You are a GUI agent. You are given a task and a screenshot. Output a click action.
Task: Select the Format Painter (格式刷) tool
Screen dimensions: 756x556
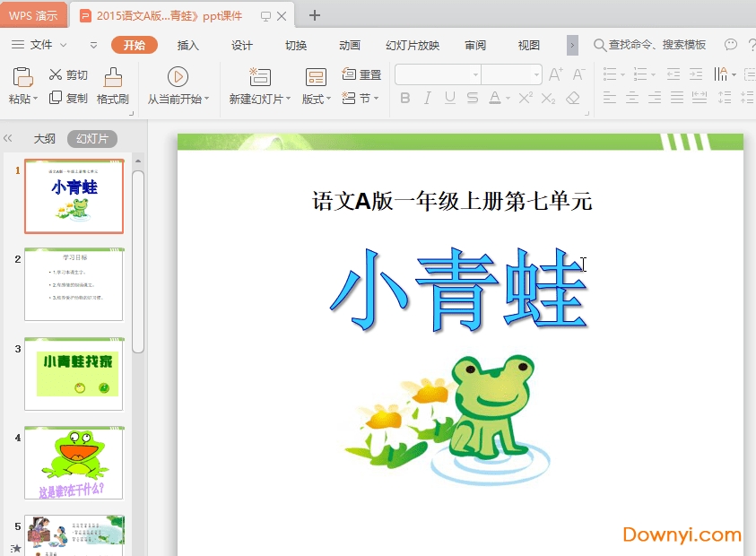pyautogui.click(x=113, y=76)
